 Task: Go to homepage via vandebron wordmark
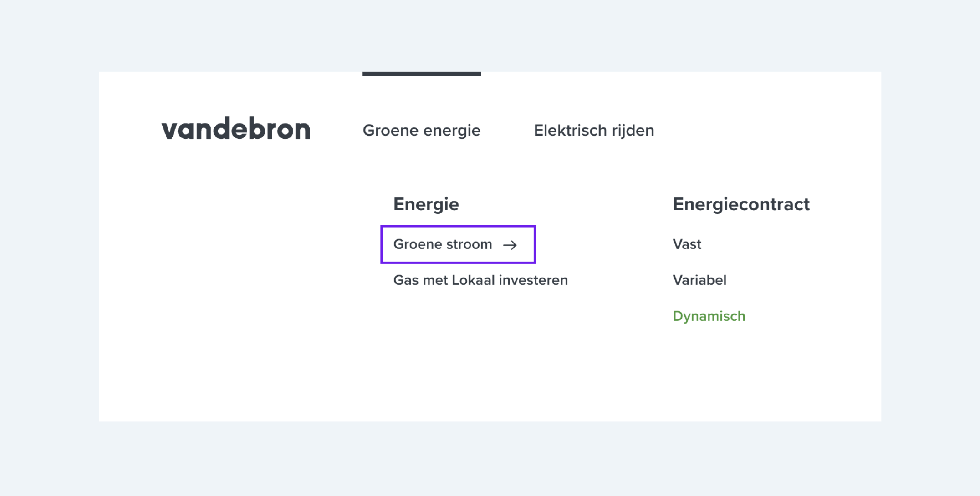pyautogui.click(x=236, y=130)
